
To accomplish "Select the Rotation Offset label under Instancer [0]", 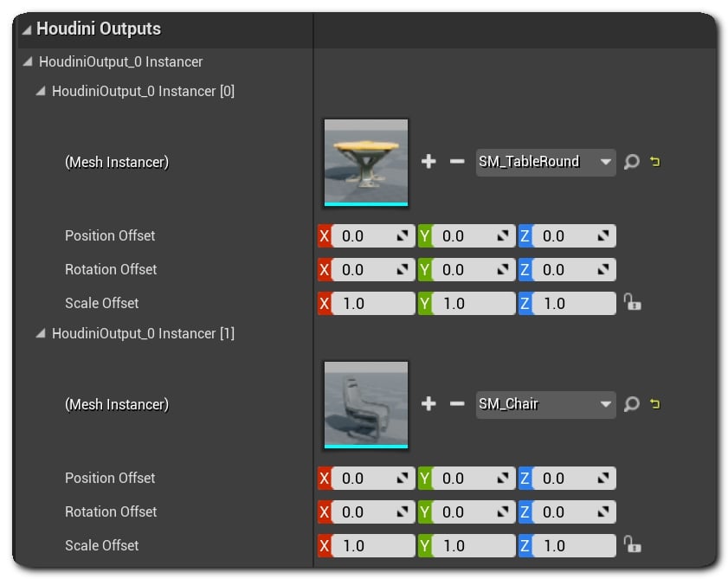I will click(x=111, y=269).
